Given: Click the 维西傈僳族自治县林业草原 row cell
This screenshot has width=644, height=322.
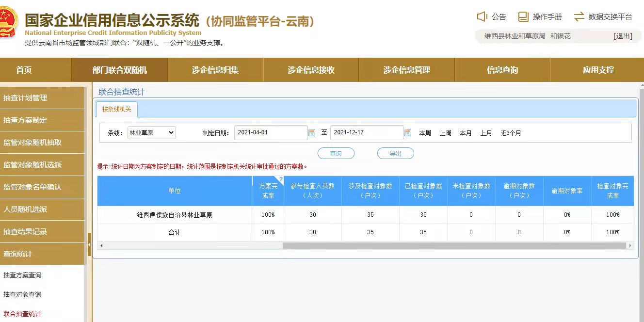Looking at the screenshot, I should pyautogui.click(x=175, y=215).
